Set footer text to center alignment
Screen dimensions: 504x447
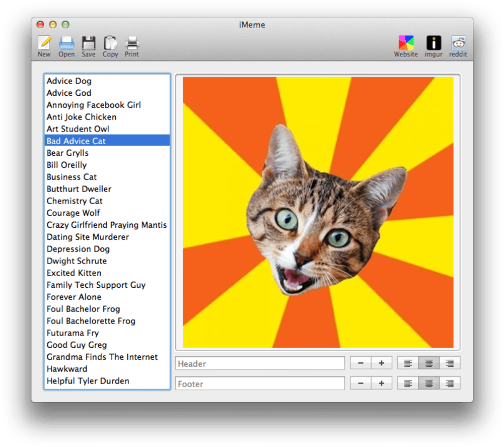pyautogui.click(x=429, y=384)
